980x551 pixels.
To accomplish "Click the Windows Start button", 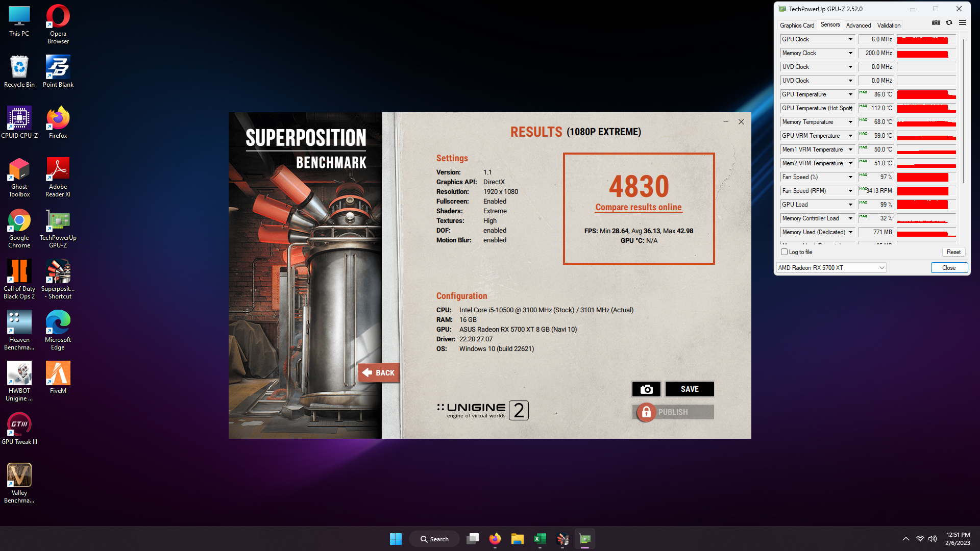I will 396,539.
